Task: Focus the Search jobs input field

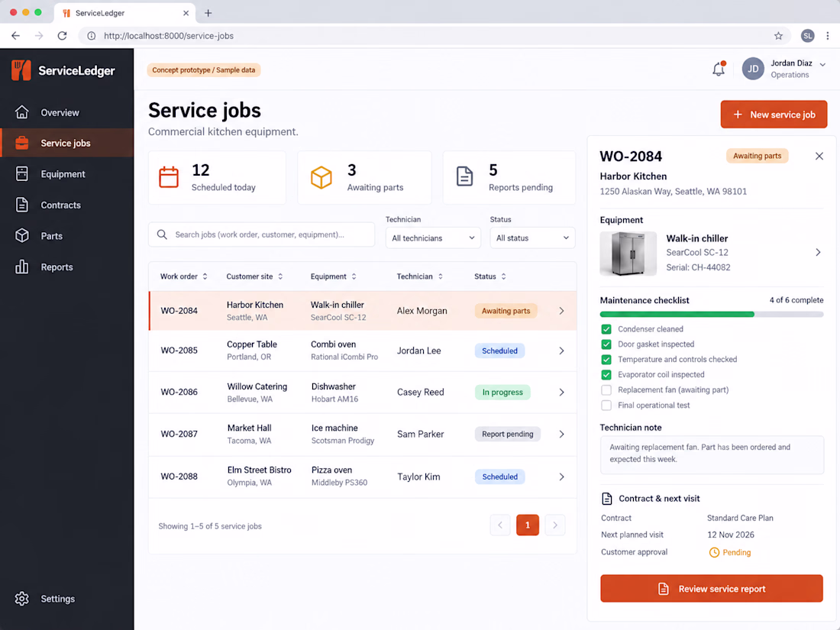Action: pyautogui.click(x=261, y=234)
